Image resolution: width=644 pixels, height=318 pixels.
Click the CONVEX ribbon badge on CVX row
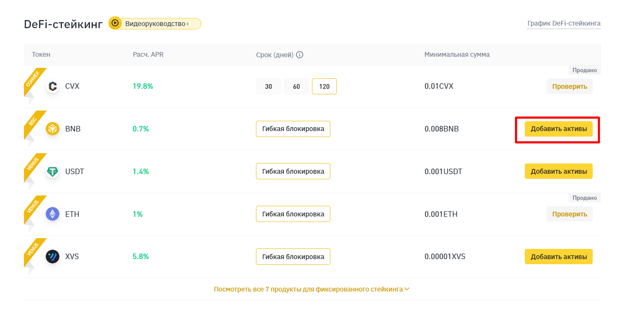[x=32, y=80]
